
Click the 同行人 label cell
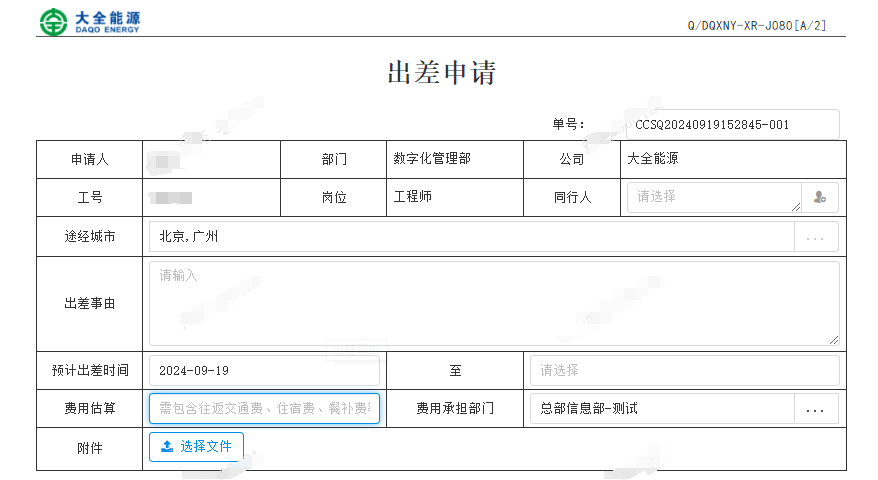pos(572,198)
